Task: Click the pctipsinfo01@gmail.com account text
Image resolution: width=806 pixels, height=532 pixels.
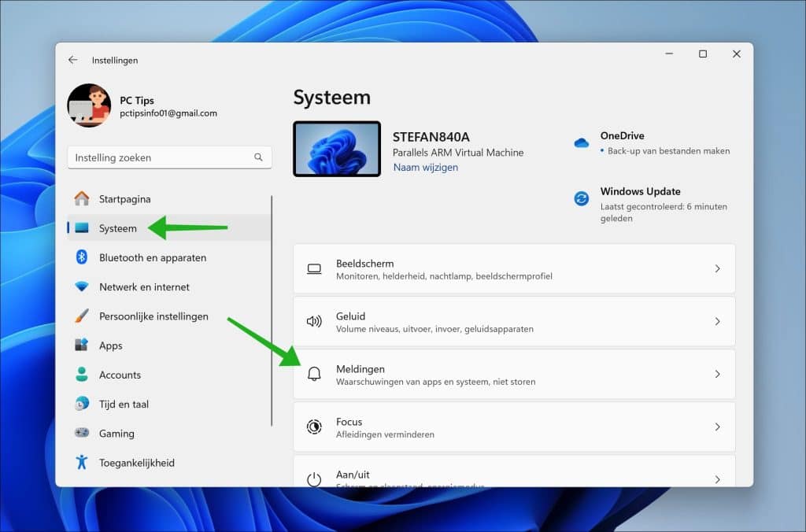Action: click(x=168, y=113)
